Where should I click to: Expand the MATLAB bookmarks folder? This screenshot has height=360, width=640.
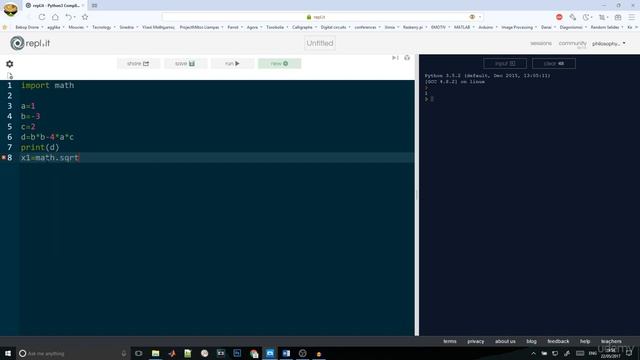(464, 27)
